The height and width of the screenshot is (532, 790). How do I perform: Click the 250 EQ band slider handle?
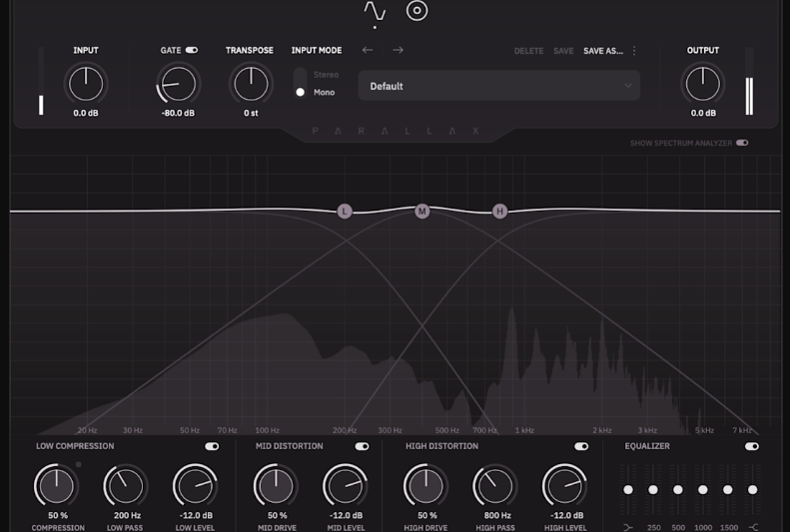(653, 490)
